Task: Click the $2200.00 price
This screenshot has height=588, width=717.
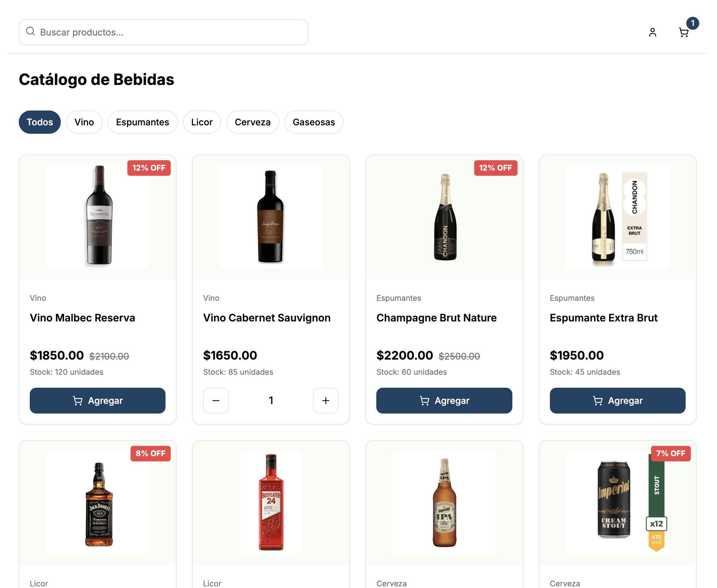Action: [405, 355]
